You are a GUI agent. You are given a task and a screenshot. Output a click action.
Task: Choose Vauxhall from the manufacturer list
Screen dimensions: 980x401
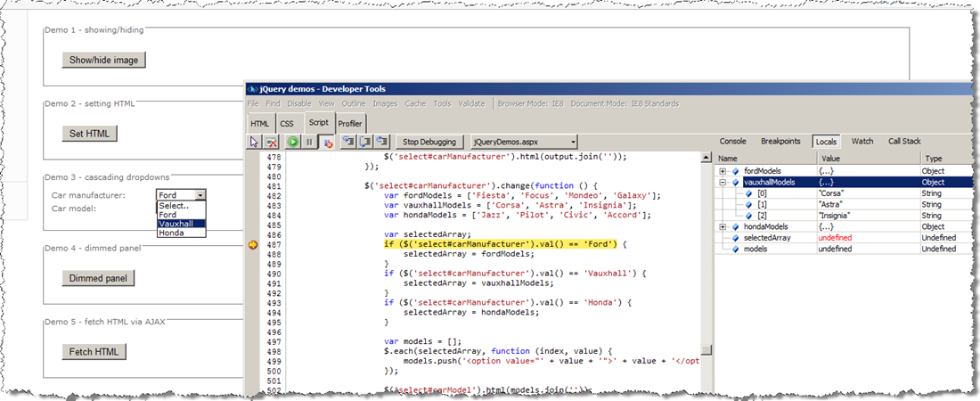tap(181, 224)
